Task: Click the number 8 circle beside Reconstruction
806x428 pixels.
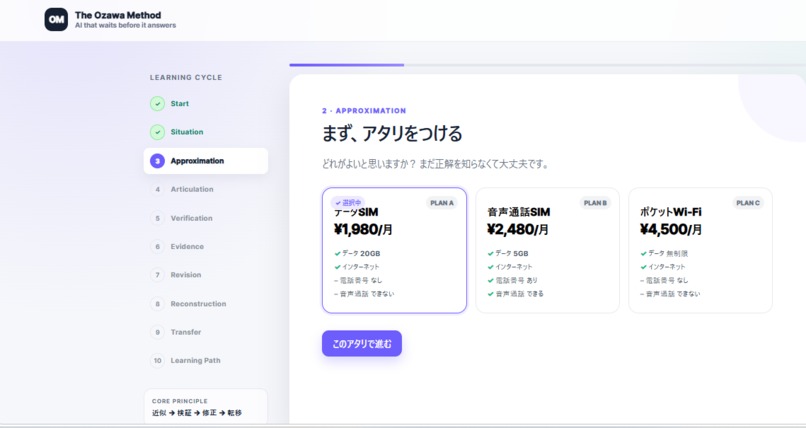Action: tap(157, 304)
